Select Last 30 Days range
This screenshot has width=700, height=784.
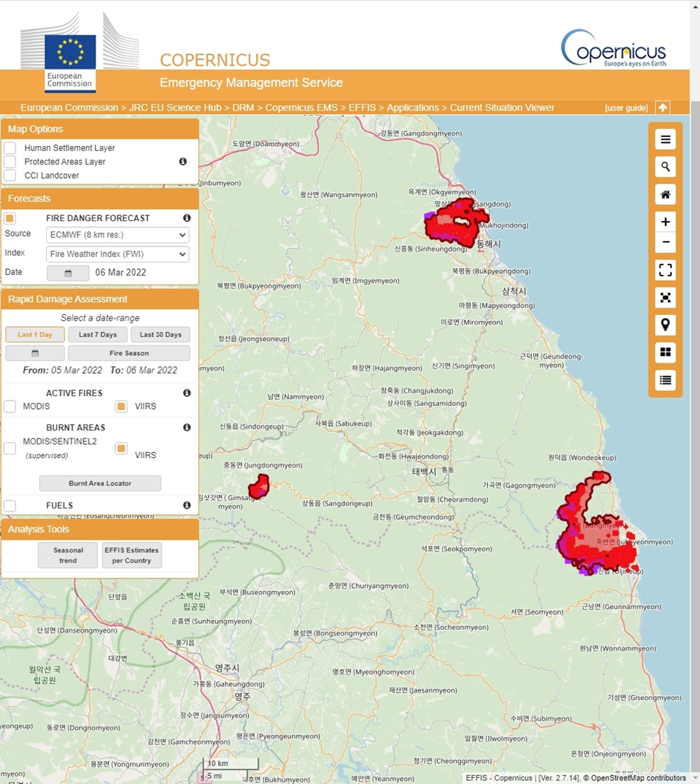pyautogui.click(x=161, y=334)
